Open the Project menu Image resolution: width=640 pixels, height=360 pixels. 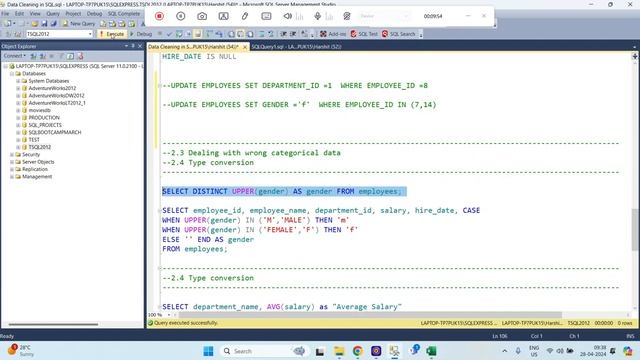(73, 13)
